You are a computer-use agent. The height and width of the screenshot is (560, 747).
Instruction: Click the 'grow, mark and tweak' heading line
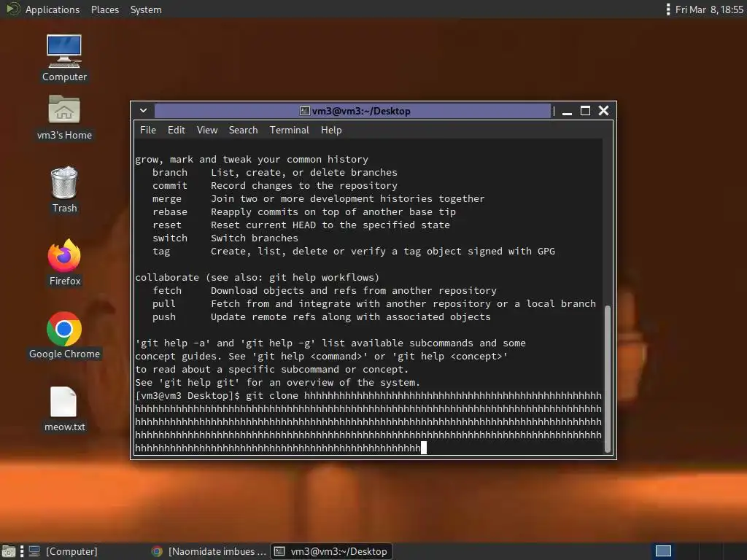[x=252, y=160]
